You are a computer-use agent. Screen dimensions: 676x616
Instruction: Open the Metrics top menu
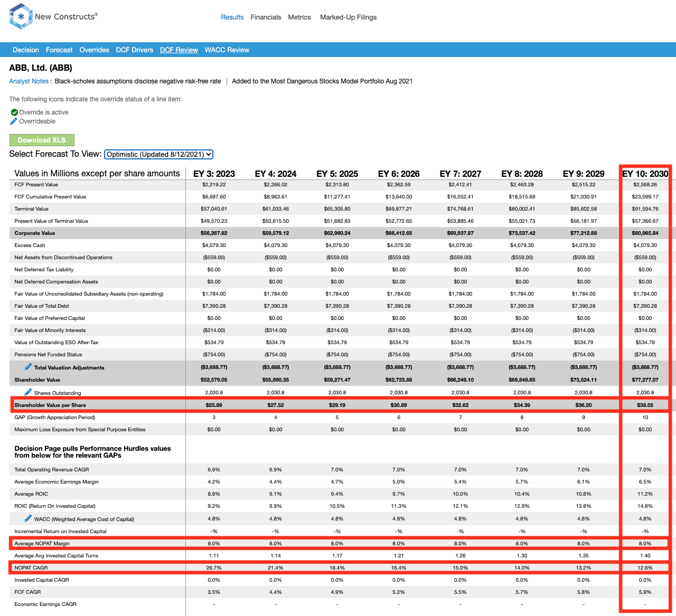click(299, 17)
